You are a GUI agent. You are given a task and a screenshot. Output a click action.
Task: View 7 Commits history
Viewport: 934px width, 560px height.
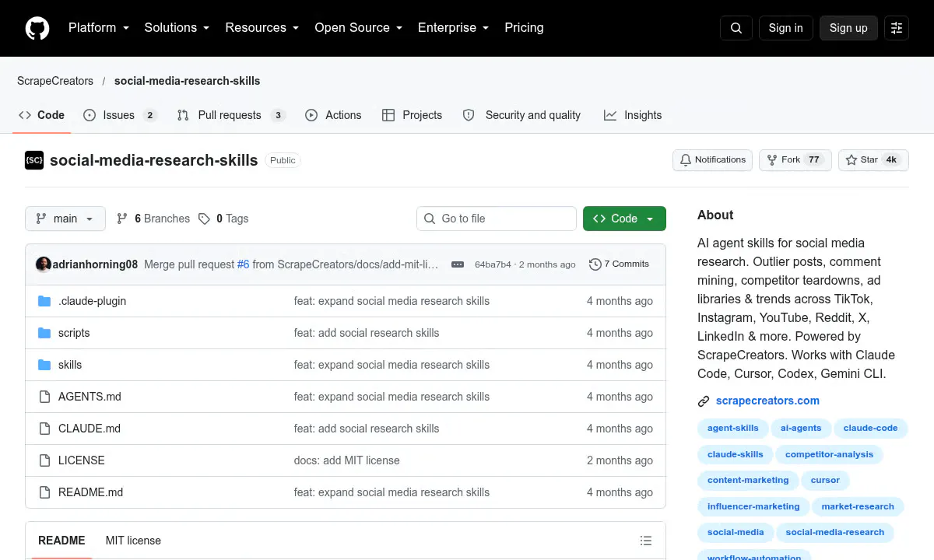[x=619, y=264]
